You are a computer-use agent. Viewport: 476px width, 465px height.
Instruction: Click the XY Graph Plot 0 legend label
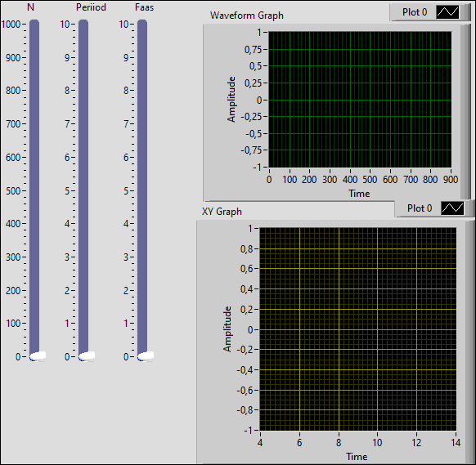420,208
